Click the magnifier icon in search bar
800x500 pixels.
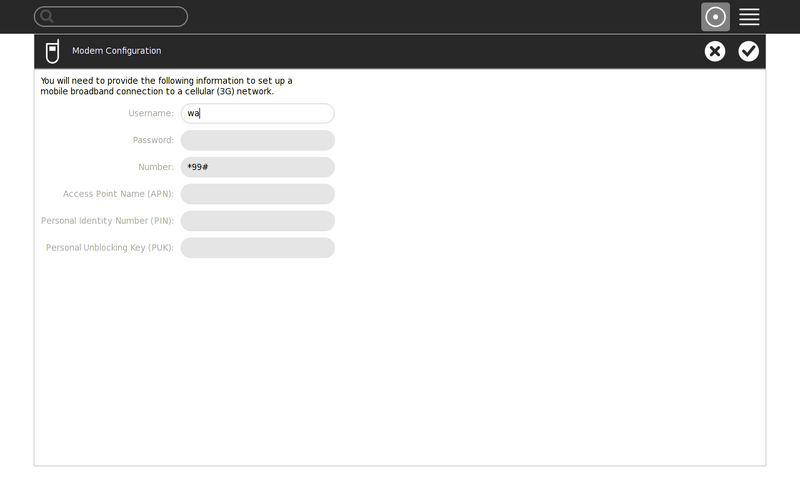46,17
